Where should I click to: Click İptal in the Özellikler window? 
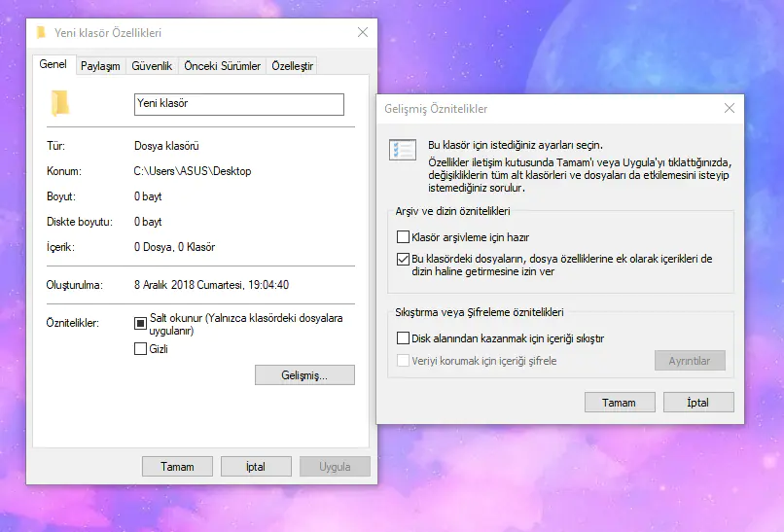pos(256,467)
